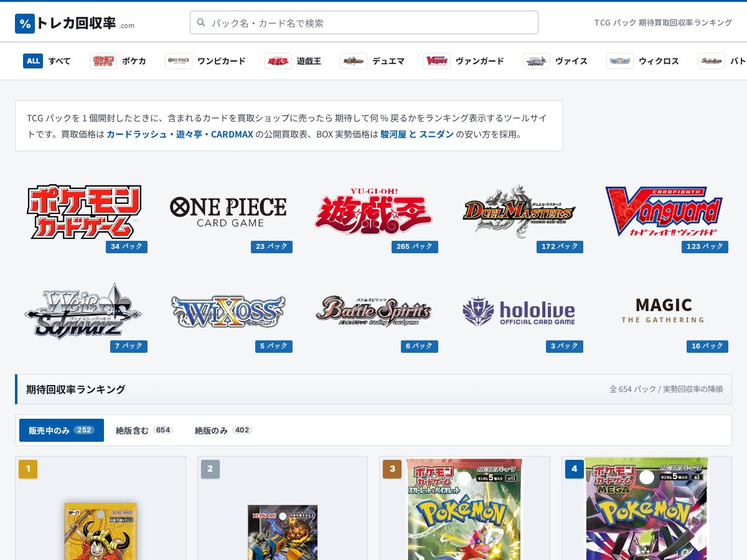Click the 5 パック badge
Image resolution: width=747 pixels, height=560 pixels.
(x=274, y=347)
